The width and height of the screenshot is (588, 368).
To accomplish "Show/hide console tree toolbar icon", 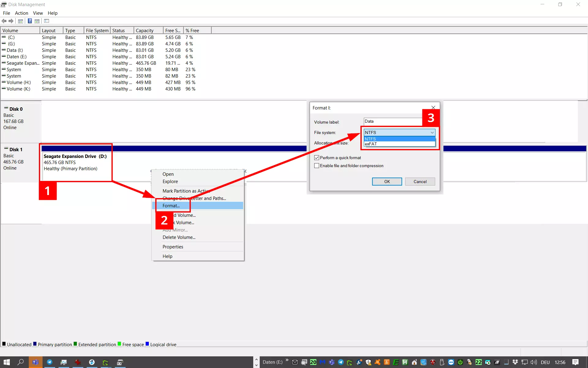I will (21, 21).
